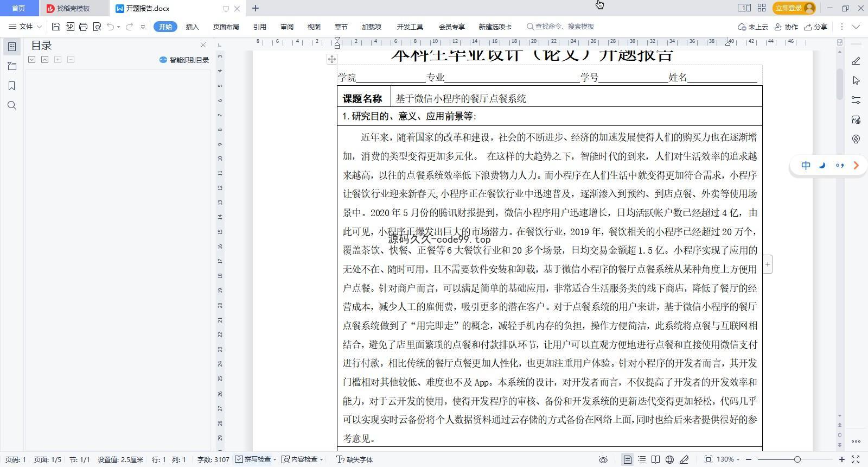868x467 pixels.
Task: Click the zoom slider handle
Action: click(x=797, y=459)
